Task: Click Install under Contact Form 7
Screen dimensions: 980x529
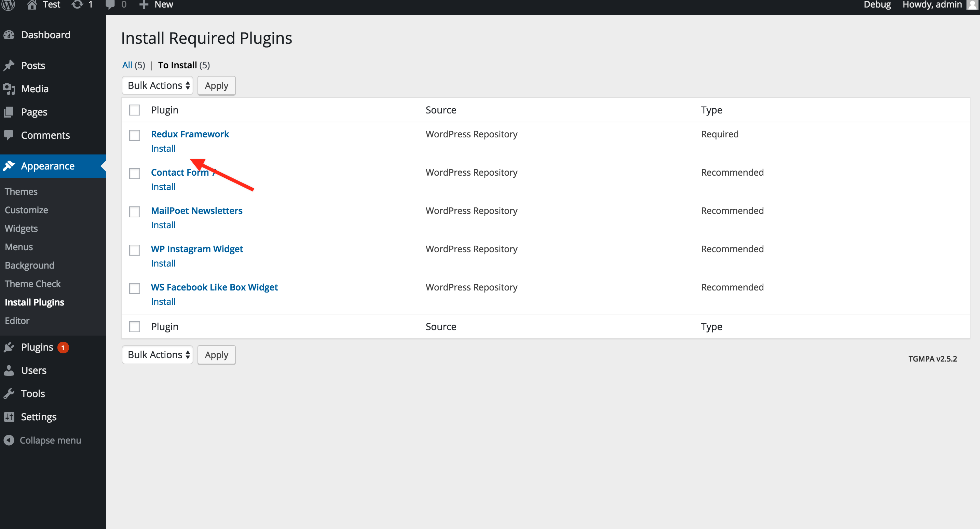Action: 163,187
